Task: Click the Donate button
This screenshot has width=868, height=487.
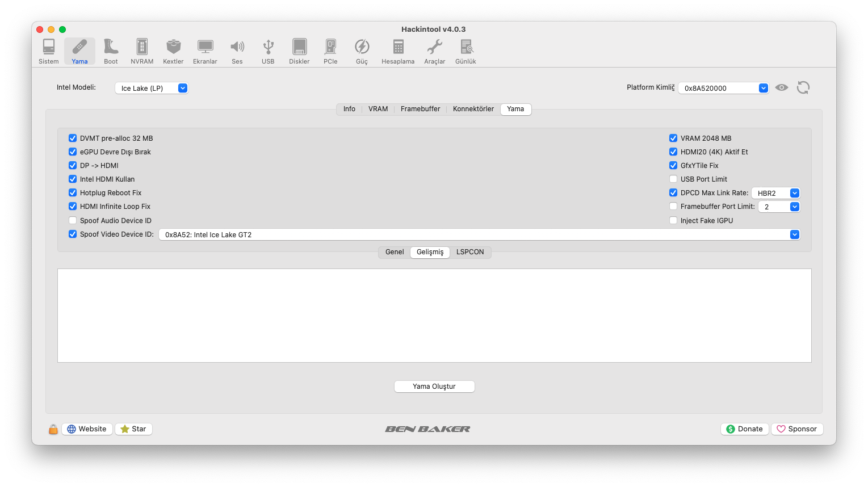Action: pyautogui.click(x=745, y=429)
